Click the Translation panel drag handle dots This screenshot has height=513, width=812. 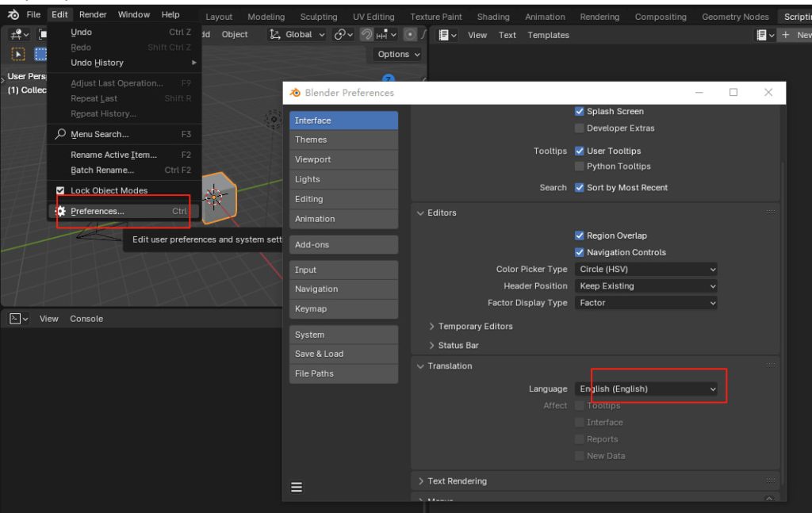pyautogui.click(x=771, y=365)
